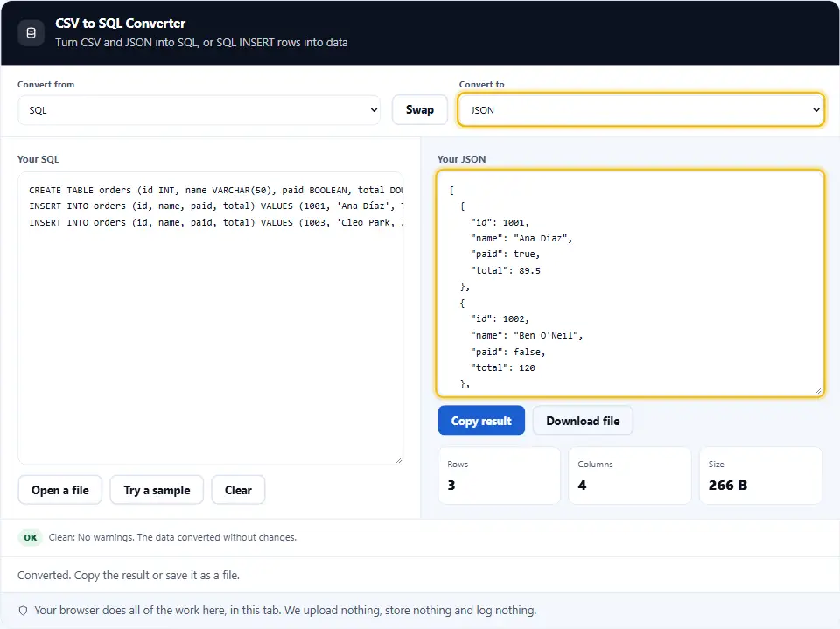
Task: Click the "id": 1002 JSON line
Action: pyautogui.click(x=500, y=318)
